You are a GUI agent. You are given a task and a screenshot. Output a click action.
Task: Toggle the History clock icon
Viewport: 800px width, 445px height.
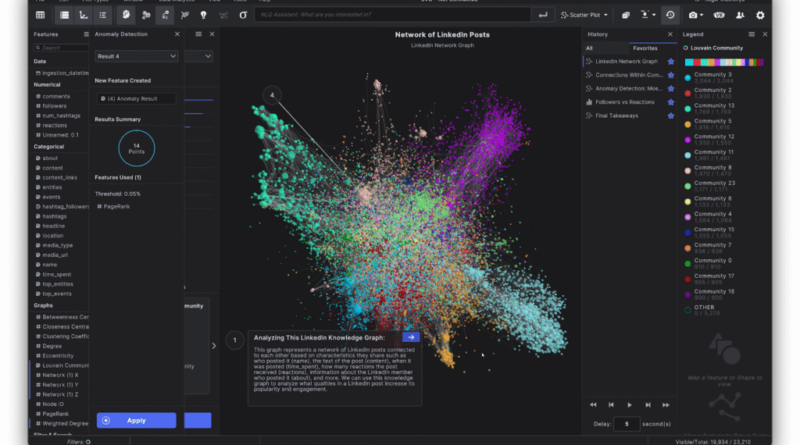pyautogui.click(x=670, y=15)
